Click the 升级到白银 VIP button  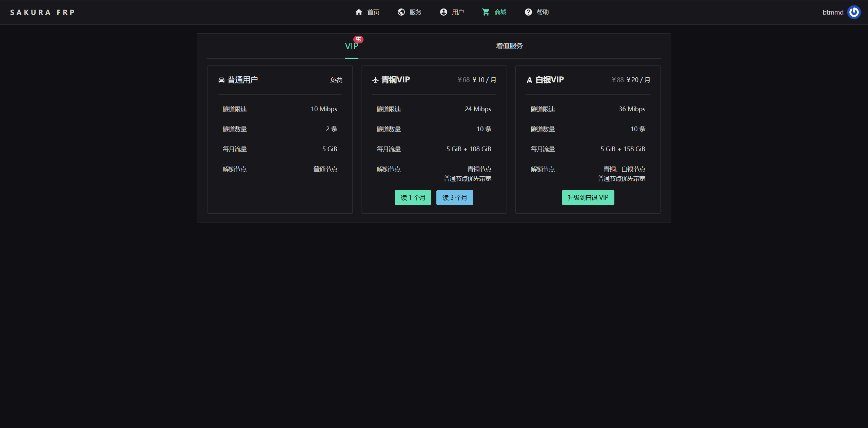[x=588, y=197]
